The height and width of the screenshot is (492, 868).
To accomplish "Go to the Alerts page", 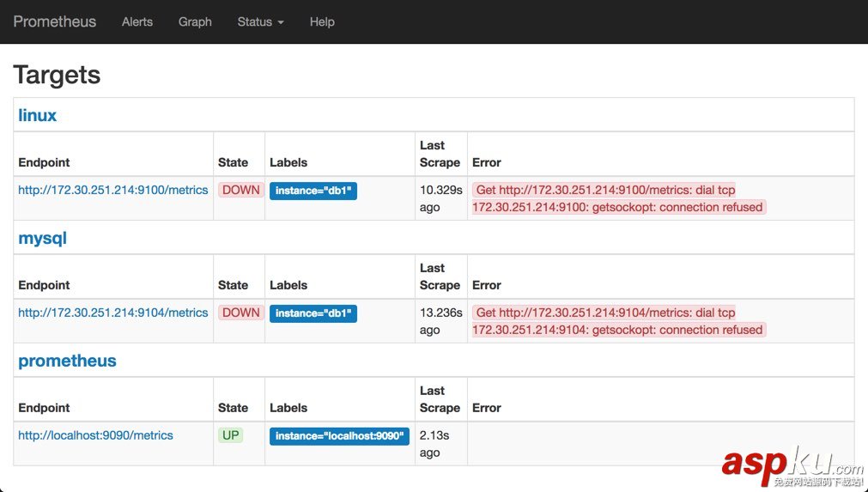I will (x=137, y=21).
